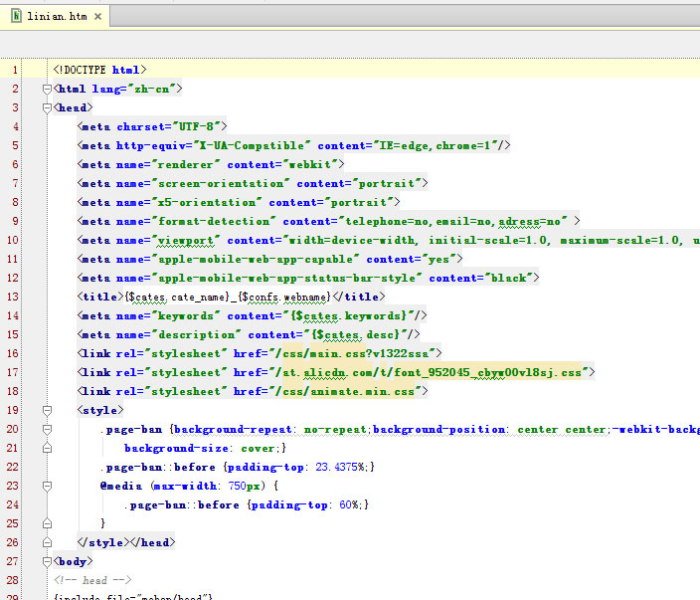Click the apple-mobile-web-app-capable meta line
The height and width of the screenshot is (600, 700).
(269, 259)
